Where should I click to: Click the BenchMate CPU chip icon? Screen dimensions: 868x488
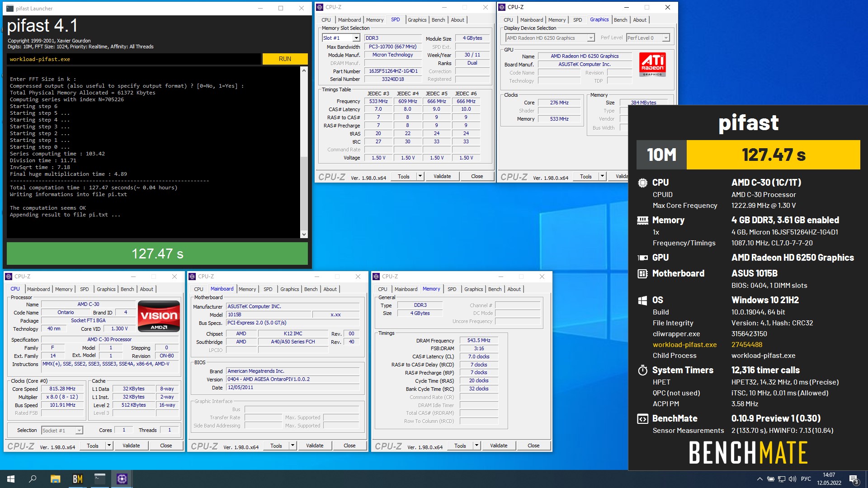click(642, 183)
